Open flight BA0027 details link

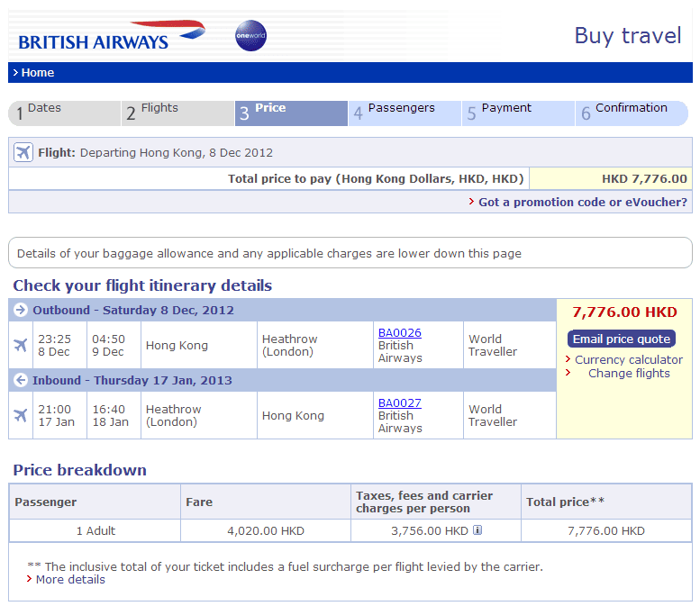point(399,403)
